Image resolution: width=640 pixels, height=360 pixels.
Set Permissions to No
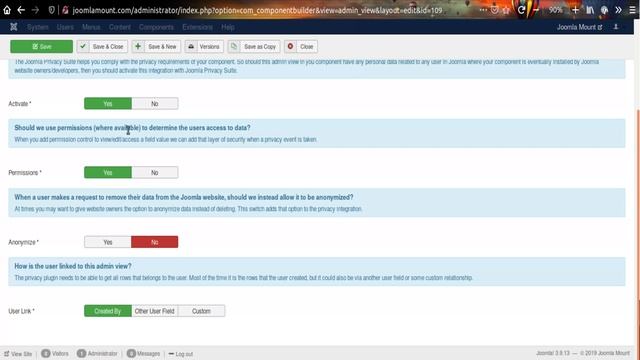[155, 173]
